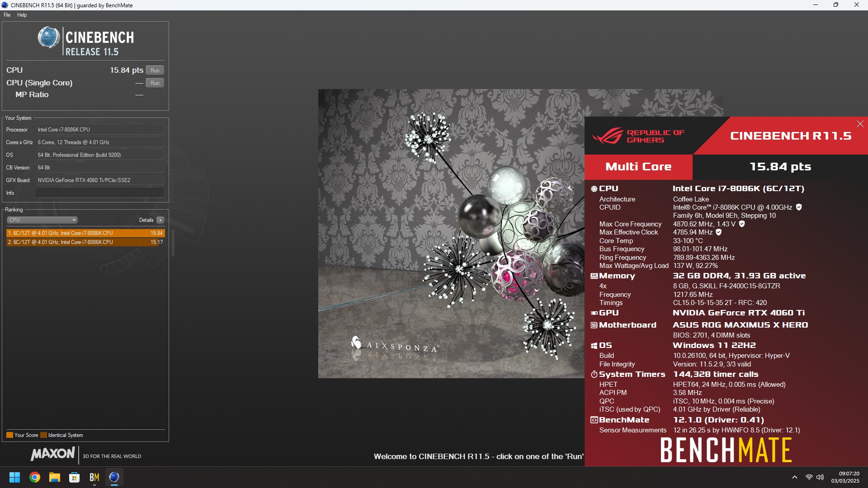
Task: Click the Cores x GHz field
Action: (99, 142)
